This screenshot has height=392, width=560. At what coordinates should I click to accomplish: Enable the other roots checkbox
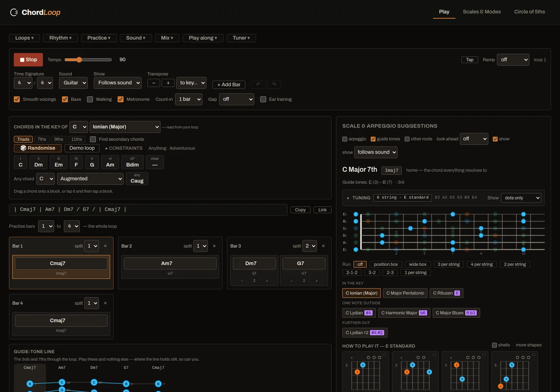(407, 139)
